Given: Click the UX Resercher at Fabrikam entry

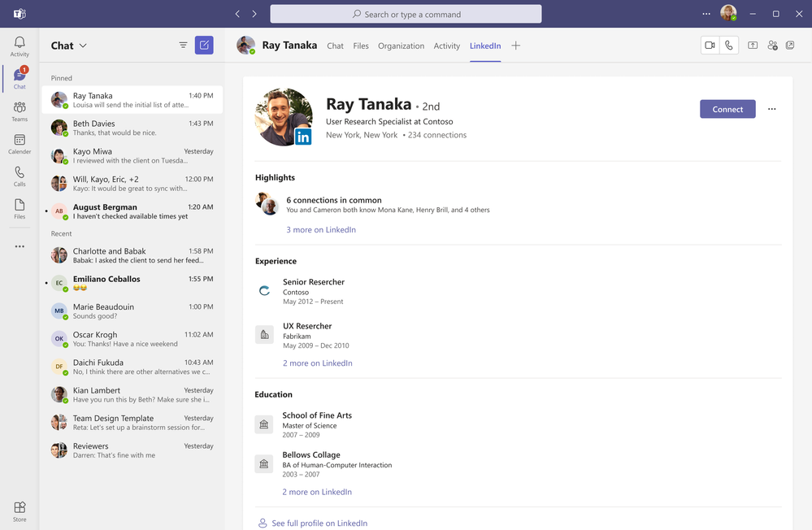Looking at the screenshot, I should tap(302, 335).
